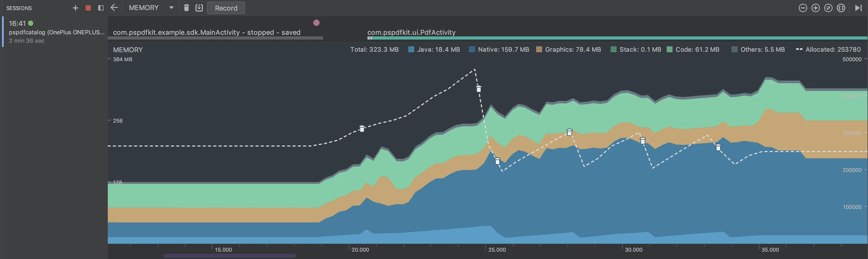Force a garbage collection with the trash icon

click(x=186, y=8)
